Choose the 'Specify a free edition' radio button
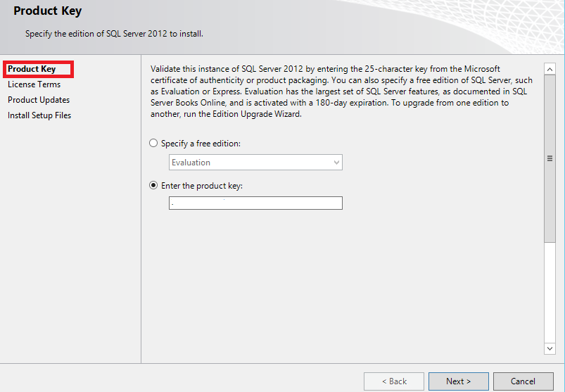565x392 pixels. pos(154,144)
